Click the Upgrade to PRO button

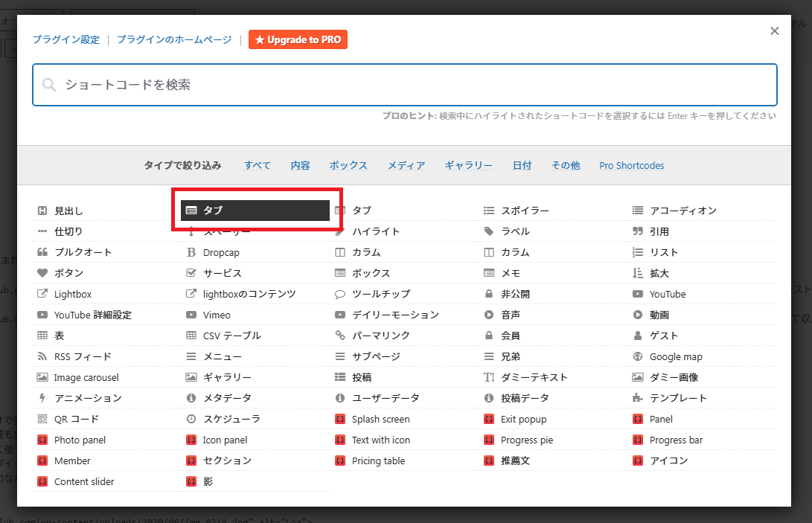coord(298,39)
